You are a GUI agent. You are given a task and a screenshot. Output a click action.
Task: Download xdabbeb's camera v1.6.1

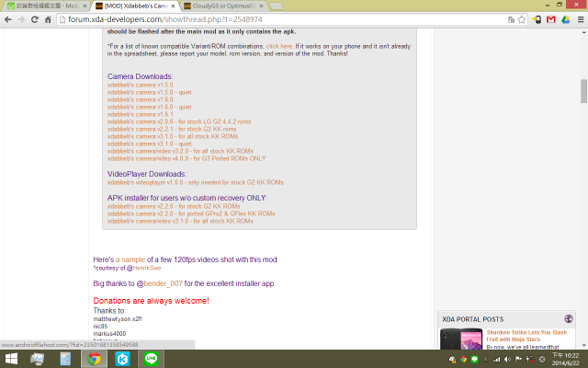pyautogui.click(x=141, y=114)
